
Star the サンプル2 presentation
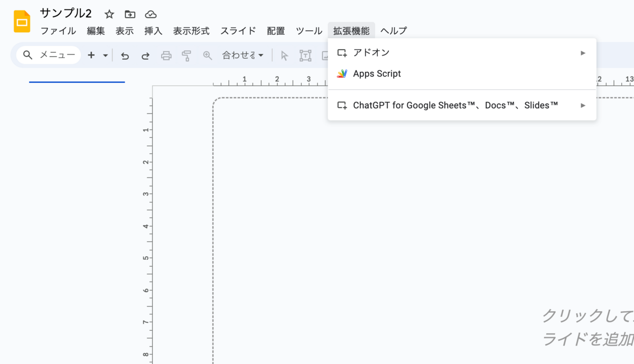pyautogui.click(x=109, y=14)
